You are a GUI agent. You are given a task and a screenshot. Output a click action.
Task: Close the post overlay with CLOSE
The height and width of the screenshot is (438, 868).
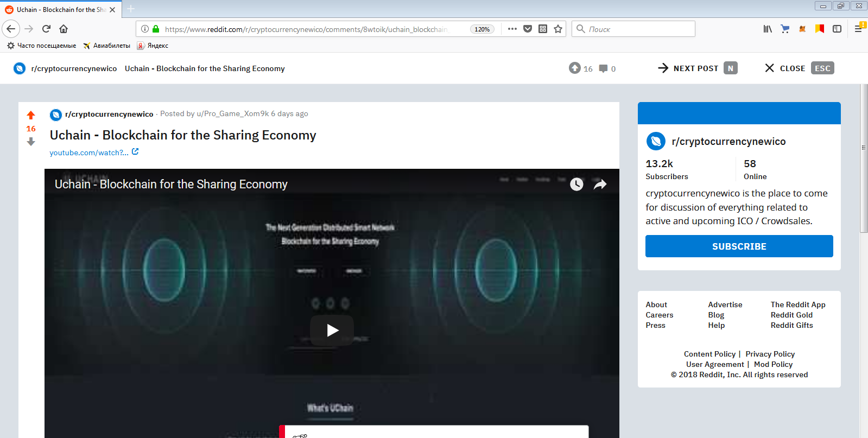coord(799,68)
